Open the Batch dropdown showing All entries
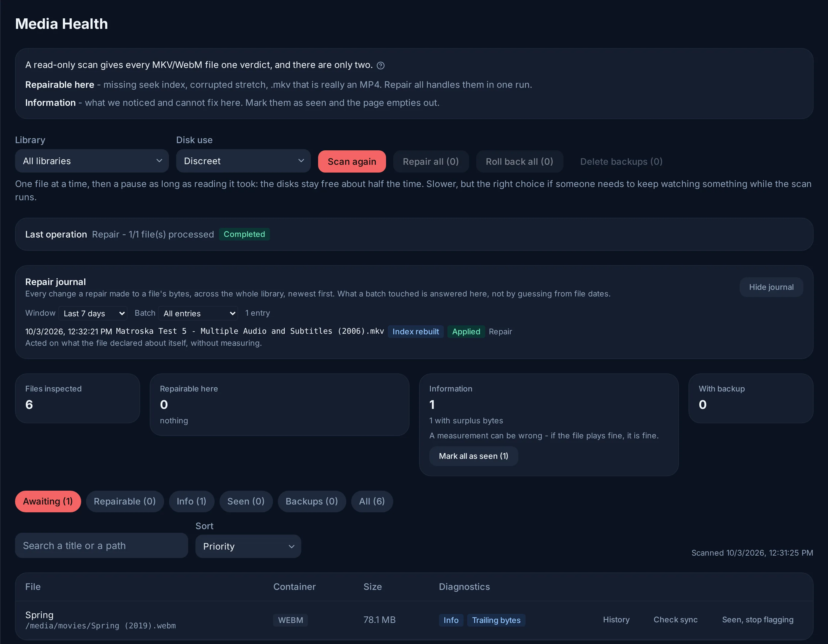Viewport: 828px width, 644px height. (x=198, y=314)
